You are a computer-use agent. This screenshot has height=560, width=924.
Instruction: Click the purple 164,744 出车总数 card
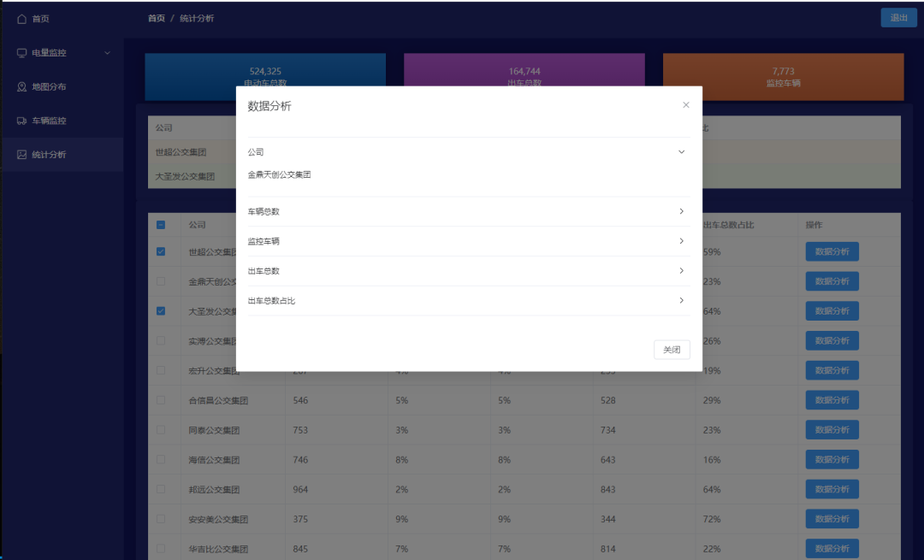pyautogui.click(x=524, y=77)
